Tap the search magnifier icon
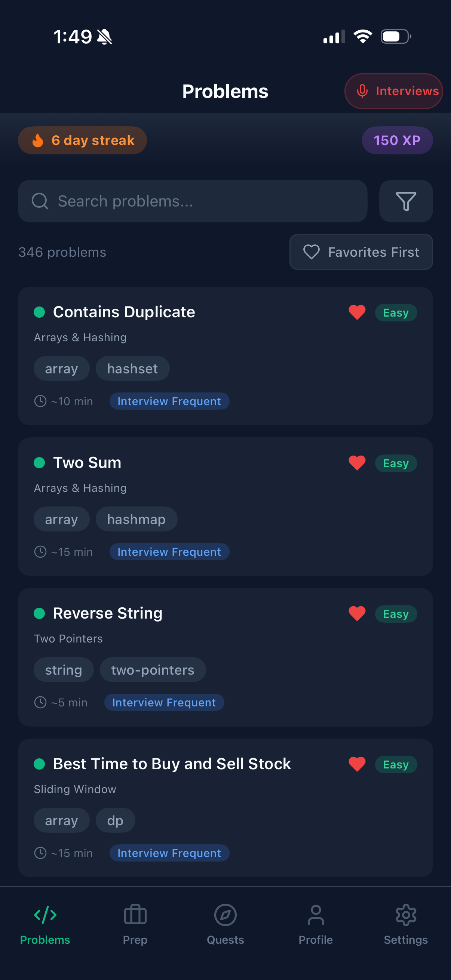Image resolution: width=451 pixels, height=980 pixels. click(x=40, y=201)
